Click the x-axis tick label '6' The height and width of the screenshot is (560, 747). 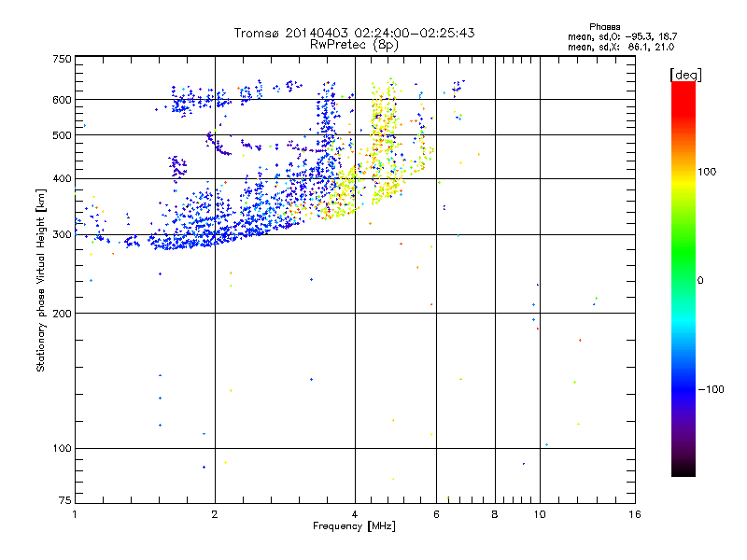pos(436,514)
